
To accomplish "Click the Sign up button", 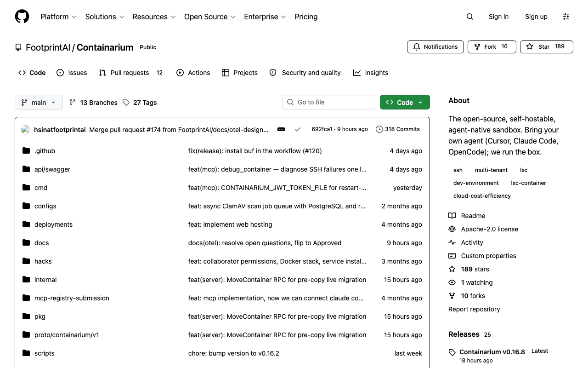I will tap(536, 17).
